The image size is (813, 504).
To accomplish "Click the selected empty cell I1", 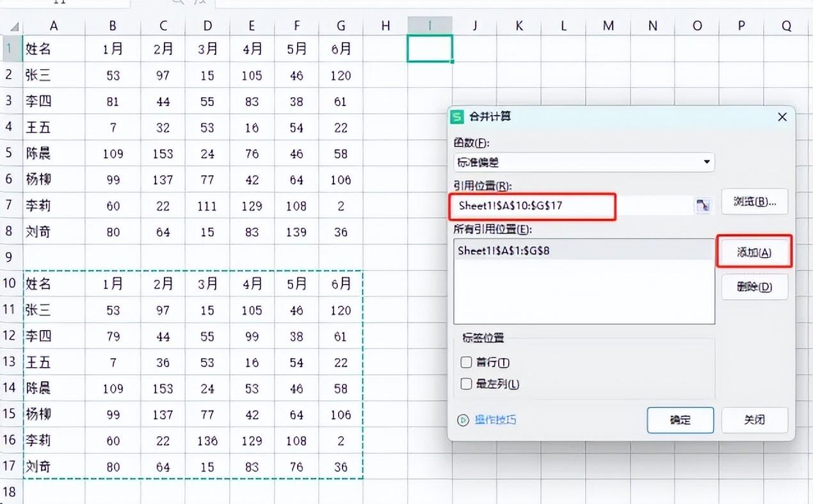I will point(430,49).
